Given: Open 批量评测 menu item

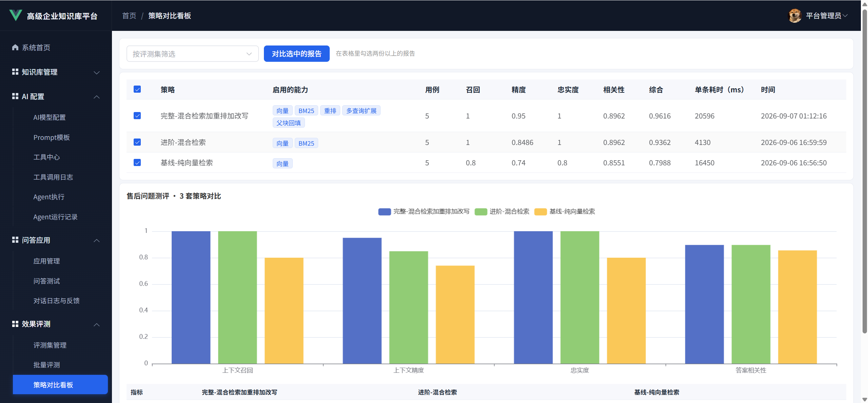Looking at the screenshot, I should [x=60, y=365].
